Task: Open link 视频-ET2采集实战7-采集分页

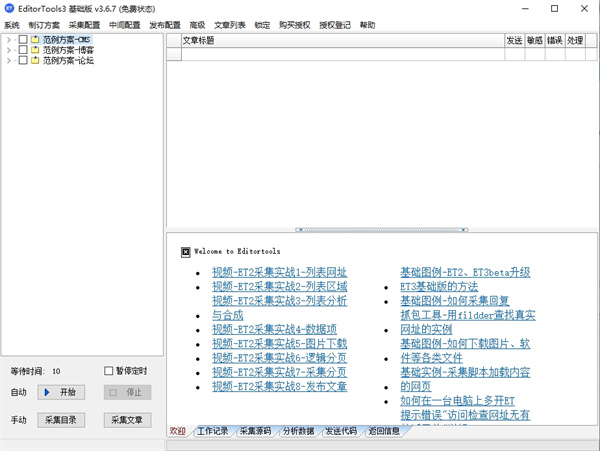Action: (280, 372)
